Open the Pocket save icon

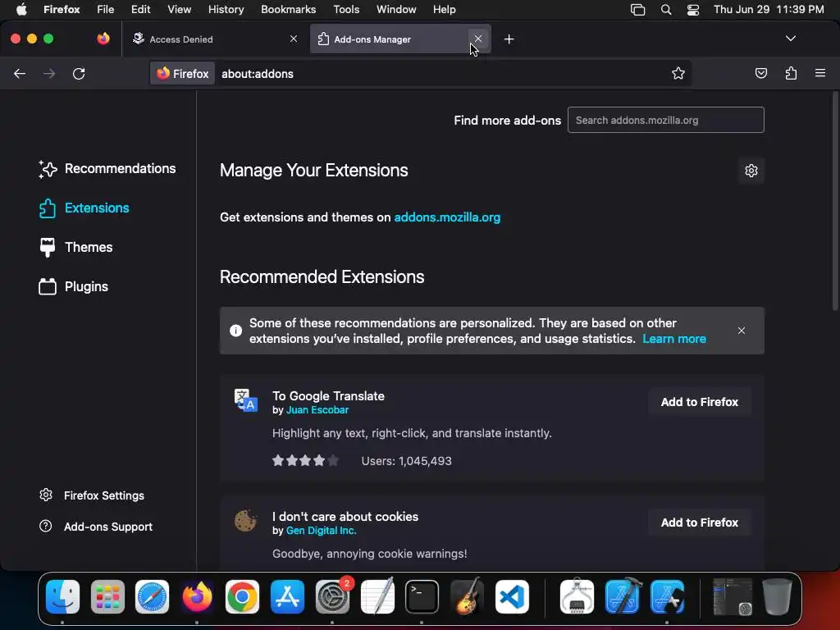760,73
